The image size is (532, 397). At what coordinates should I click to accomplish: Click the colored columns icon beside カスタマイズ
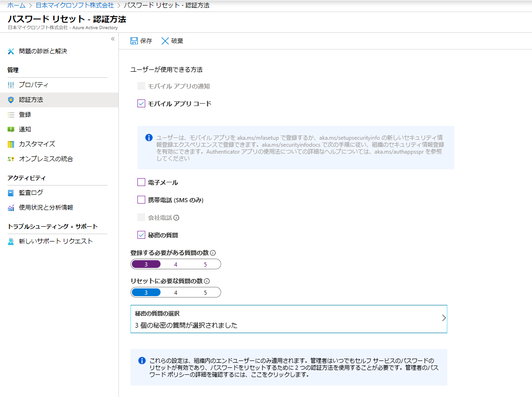(x=11, y=144)
